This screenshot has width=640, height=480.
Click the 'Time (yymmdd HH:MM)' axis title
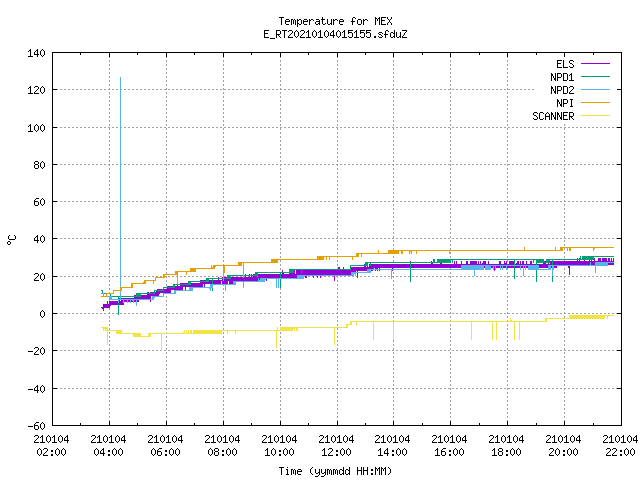point(335,471)
